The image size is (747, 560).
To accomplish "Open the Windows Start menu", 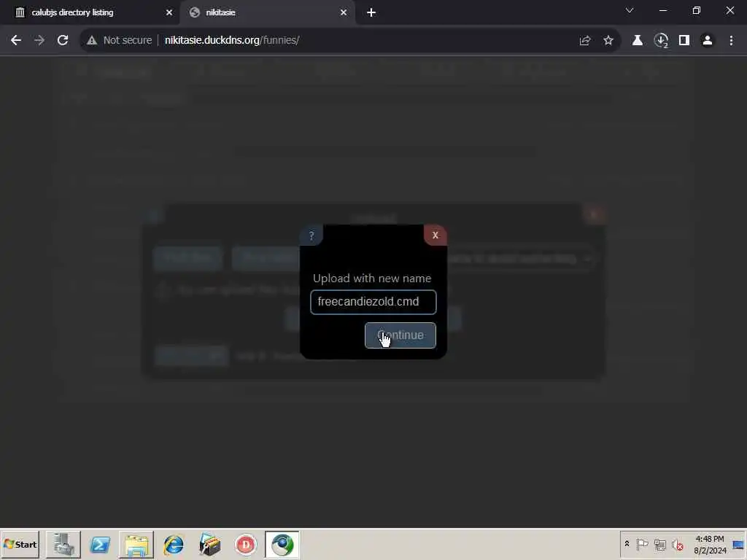I will [x=20, y=544].
